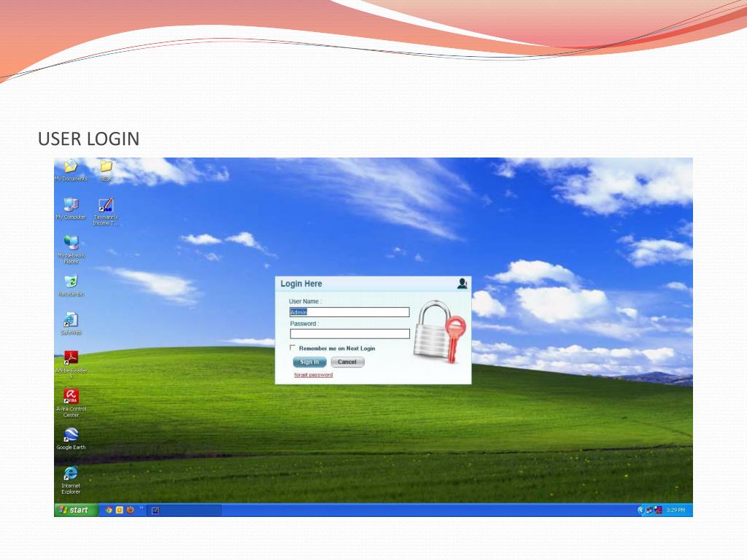Expand the quick launch overflow chevron

pyautogui.click(x=142, y=508)
